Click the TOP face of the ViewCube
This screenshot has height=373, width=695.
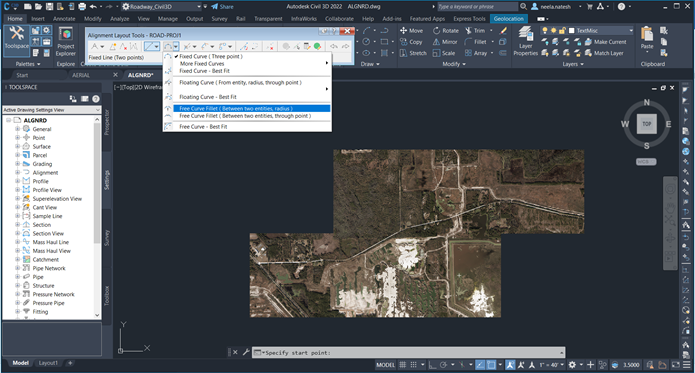(647, 124)
